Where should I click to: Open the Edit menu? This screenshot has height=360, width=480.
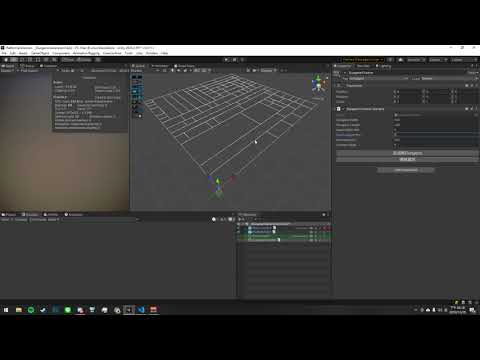pyautogui.click(x=13, y=53)
